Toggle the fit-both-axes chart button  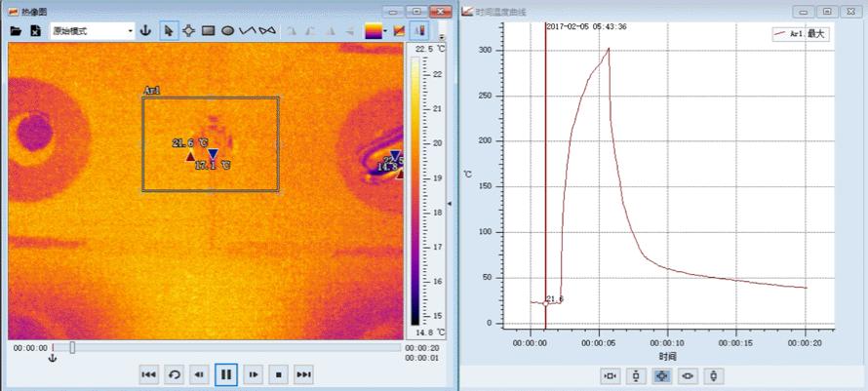pyautogui.click(x=662, y=376)
